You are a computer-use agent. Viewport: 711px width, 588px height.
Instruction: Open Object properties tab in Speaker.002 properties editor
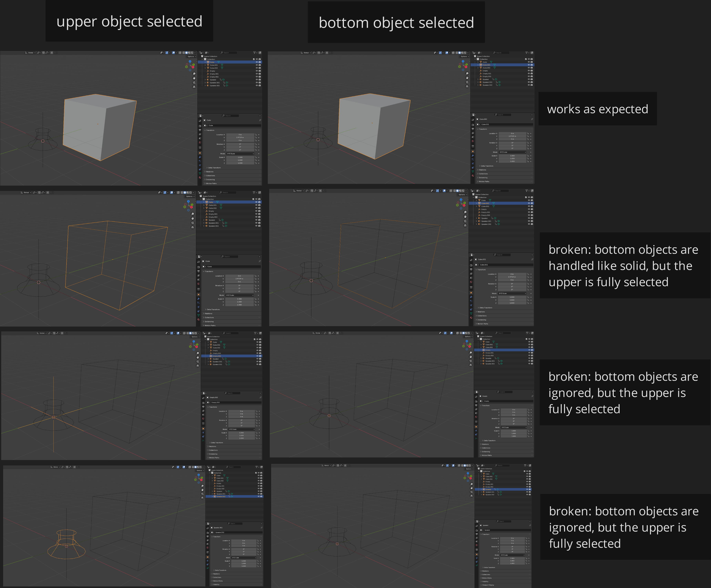pyautogui.click(x=208, y=557)
